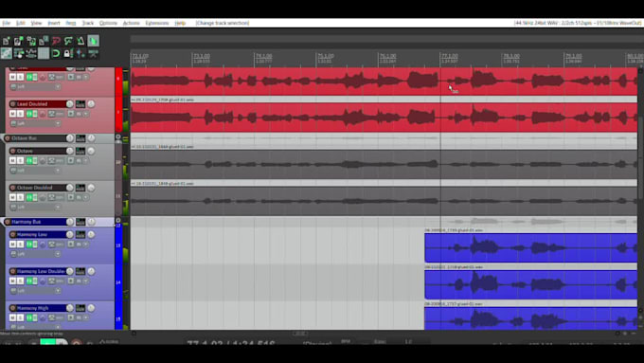Open input dropdown on Harmony Low Double track
This screenshot has height=363, width=644.
coord(35,291)
